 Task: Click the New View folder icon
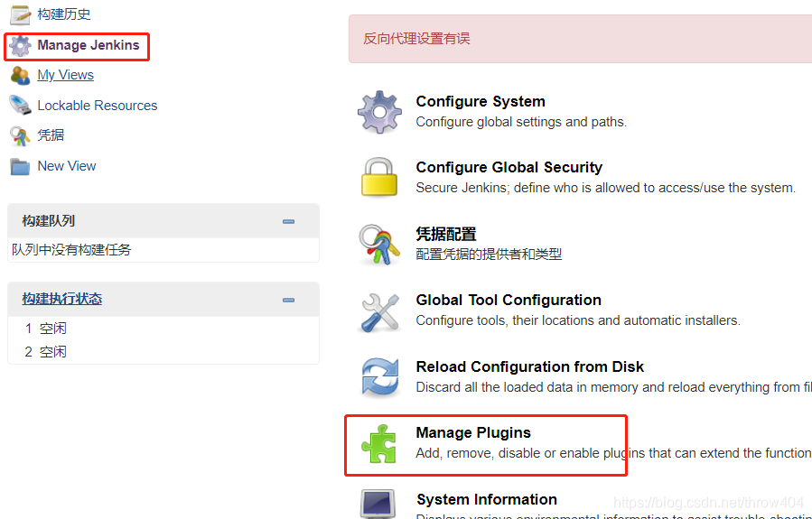tap(20, 167)
